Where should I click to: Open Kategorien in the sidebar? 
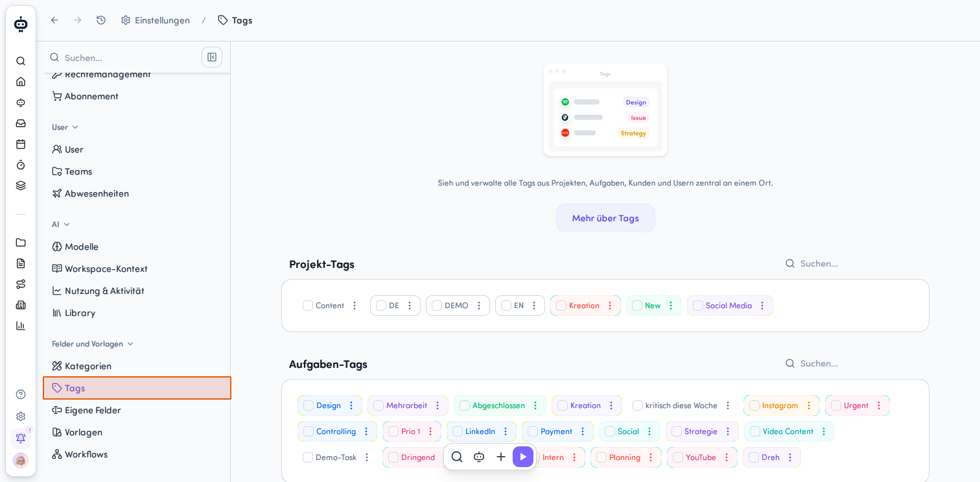(137, 366)
